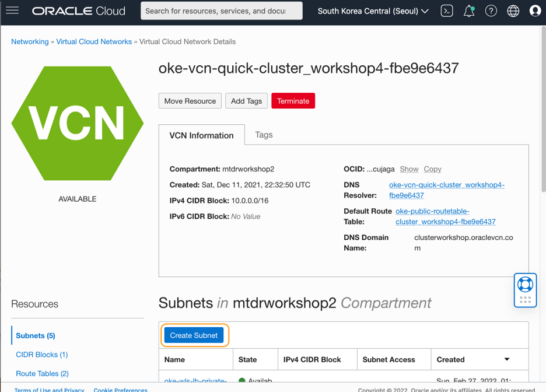Click the compartment name mtdrworkshop2

coord(249,169)
